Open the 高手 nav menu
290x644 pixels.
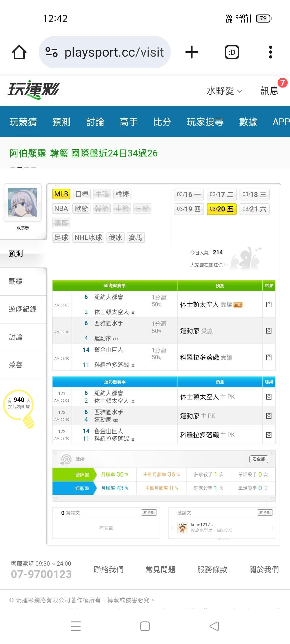coord(129,122)
